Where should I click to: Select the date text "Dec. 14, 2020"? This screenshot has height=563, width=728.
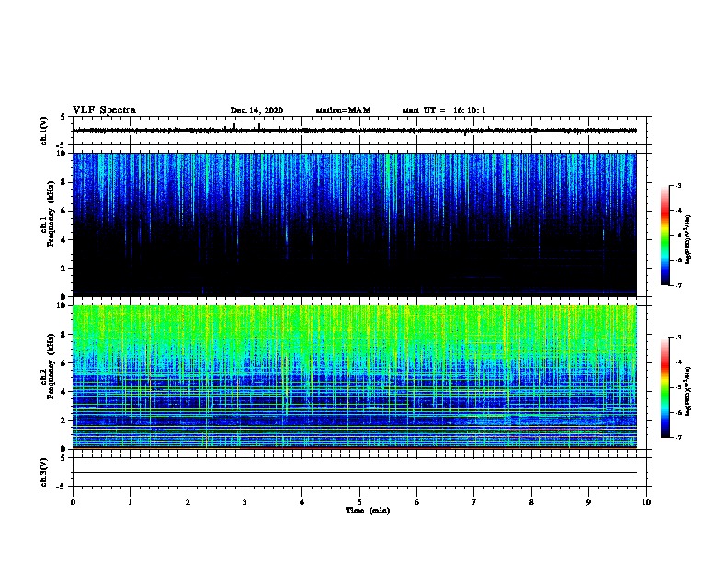click(256, 110)
